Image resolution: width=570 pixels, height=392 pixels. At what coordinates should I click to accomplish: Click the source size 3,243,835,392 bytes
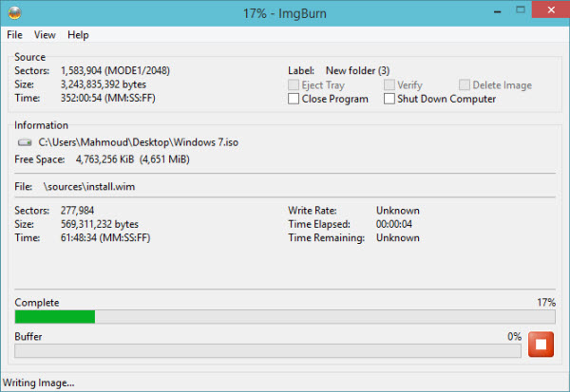point(104,84)
